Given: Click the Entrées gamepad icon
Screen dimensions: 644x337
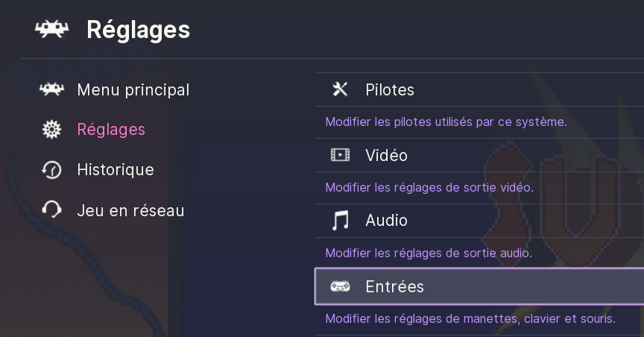Looking at the screenshot, I should click(x=340, y=286).
